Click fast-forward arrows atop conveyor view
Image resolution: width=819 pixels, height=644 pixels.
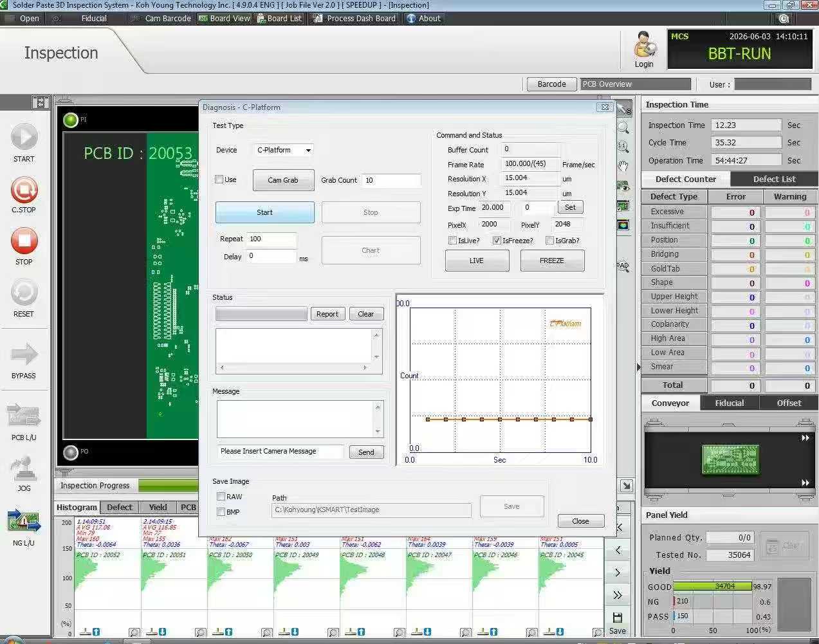pyautogui.click(x=805, y=438)
